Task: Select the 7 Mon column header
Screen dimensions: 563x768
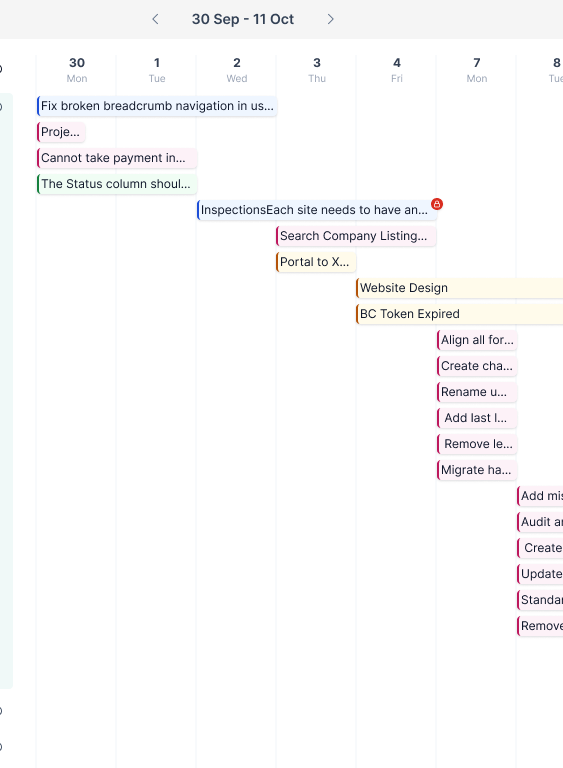Action: coord(477,70)
